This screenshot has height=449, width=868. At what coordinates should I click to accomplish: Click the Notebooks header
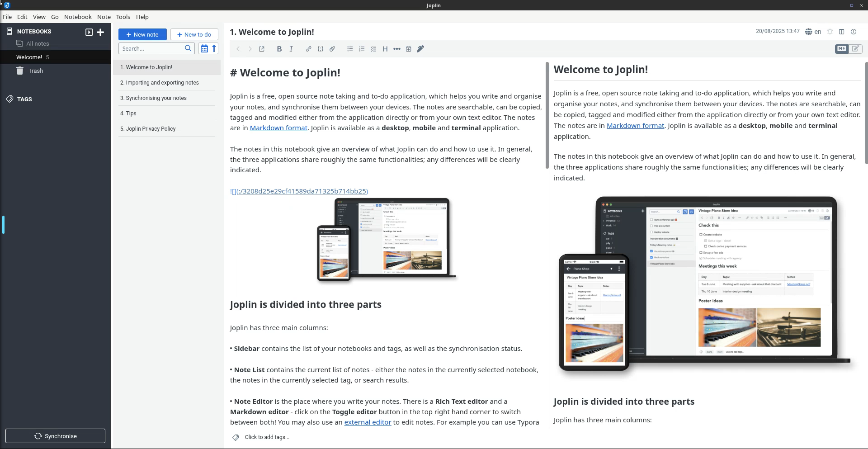point(34,31)
